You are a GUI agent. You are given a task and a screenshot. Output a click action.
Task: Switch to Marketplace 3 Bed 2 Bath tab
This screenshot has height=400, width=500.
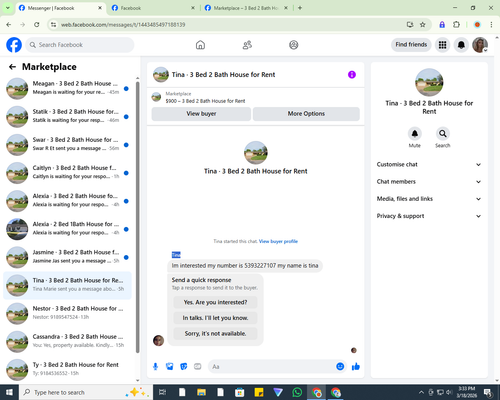(x=246, y=8)
